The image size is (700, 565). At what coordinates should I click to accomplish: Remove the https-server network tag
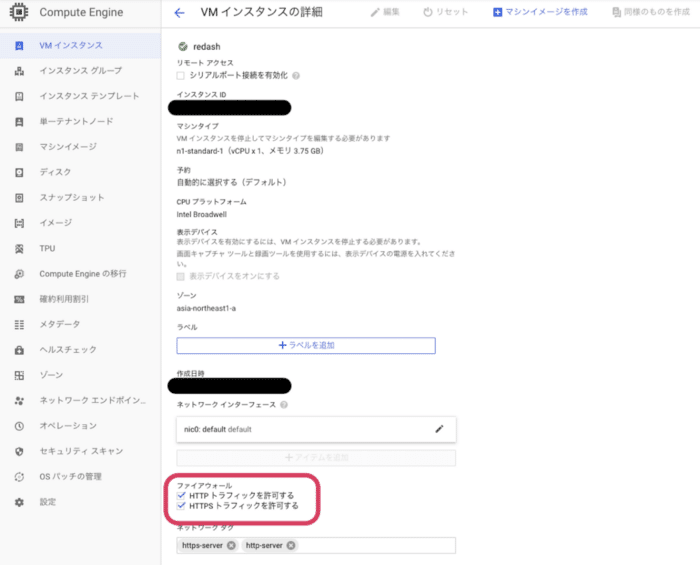click(x=231, y=545)
